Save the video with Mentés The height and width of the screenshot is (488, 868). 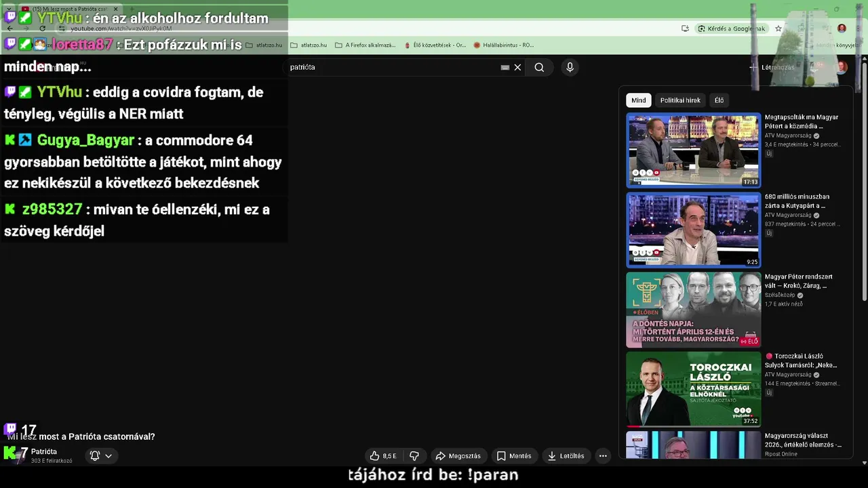[513, 456]
